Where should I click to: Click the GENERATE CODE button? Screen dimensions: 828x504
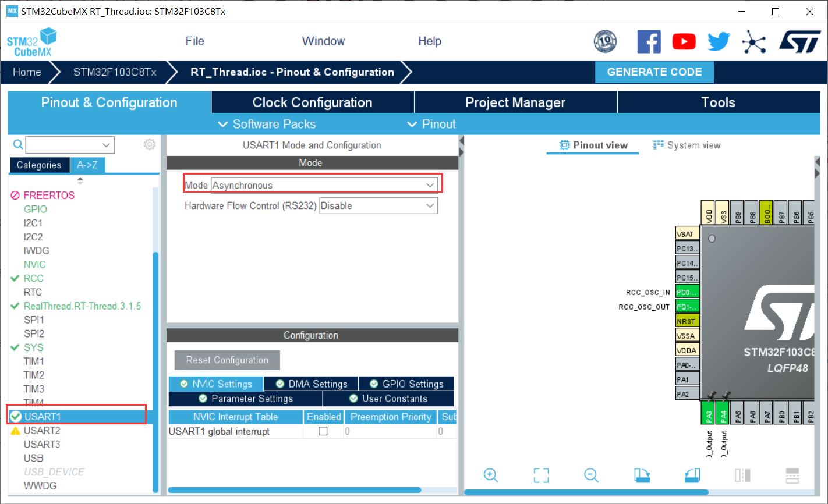point(654,72)
